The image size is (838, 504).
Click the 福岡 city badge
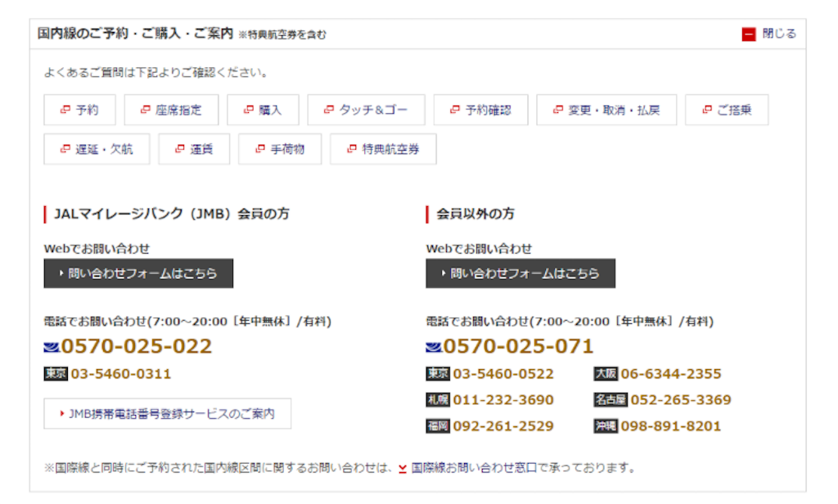438,426
